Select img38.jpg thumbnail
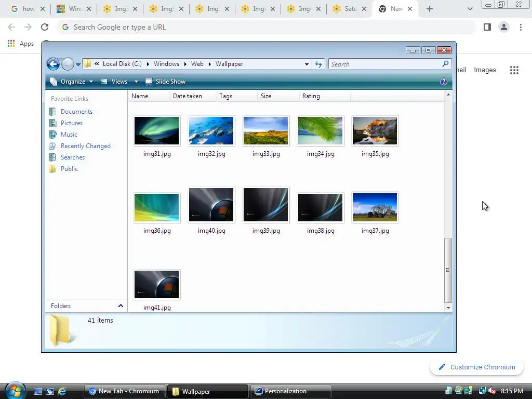This screenshot has width=532, height=399. tap(320, 208)
